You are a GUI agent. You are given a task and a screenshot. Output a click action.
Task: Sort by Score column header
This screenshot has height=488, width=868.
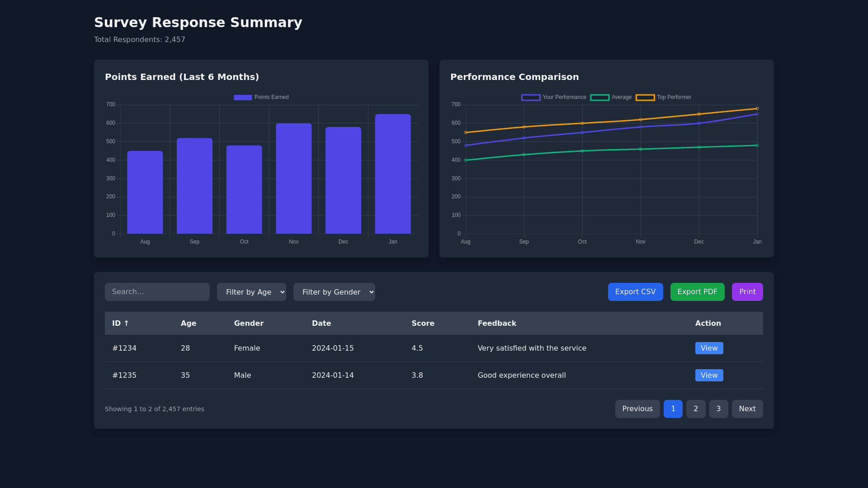point(423,324)
